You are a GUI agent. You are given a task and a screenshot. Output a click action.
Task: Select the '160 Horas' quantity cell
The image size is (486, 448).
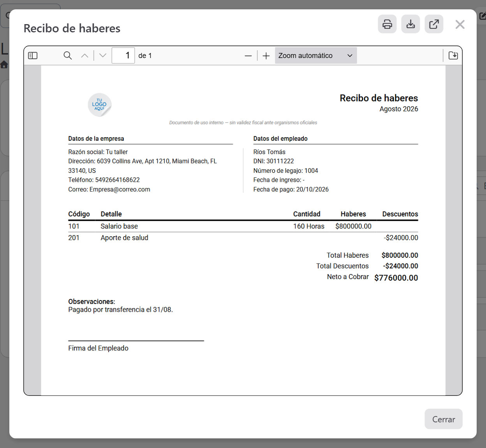[x=309, y=226]
